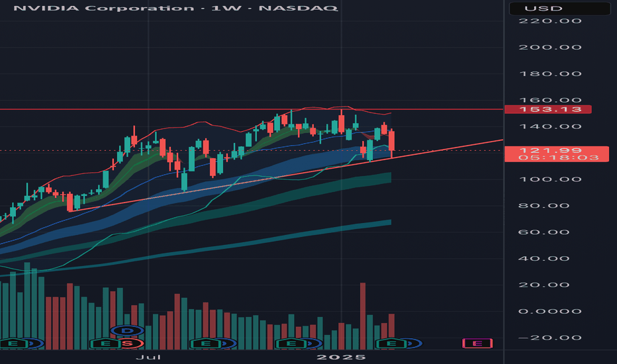Click the blue D dividend marker

pos(126,330)
